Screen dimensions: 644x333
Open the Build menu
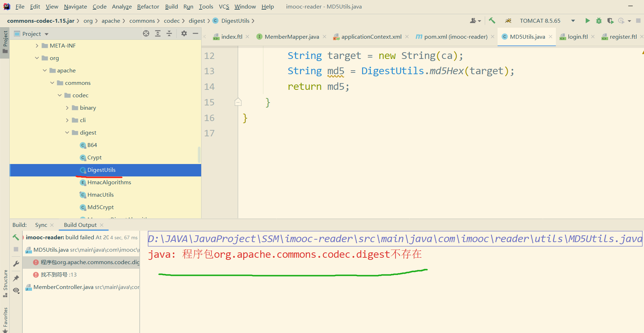tap(171, 6)
